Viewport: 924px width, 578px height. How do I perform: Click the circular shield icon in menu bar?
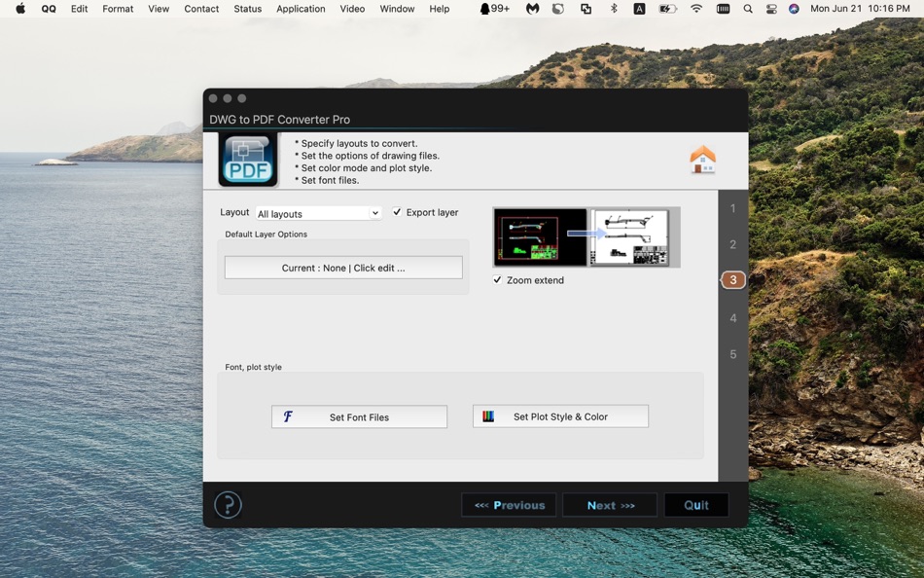pyautogui.click(x=558, y=8)
